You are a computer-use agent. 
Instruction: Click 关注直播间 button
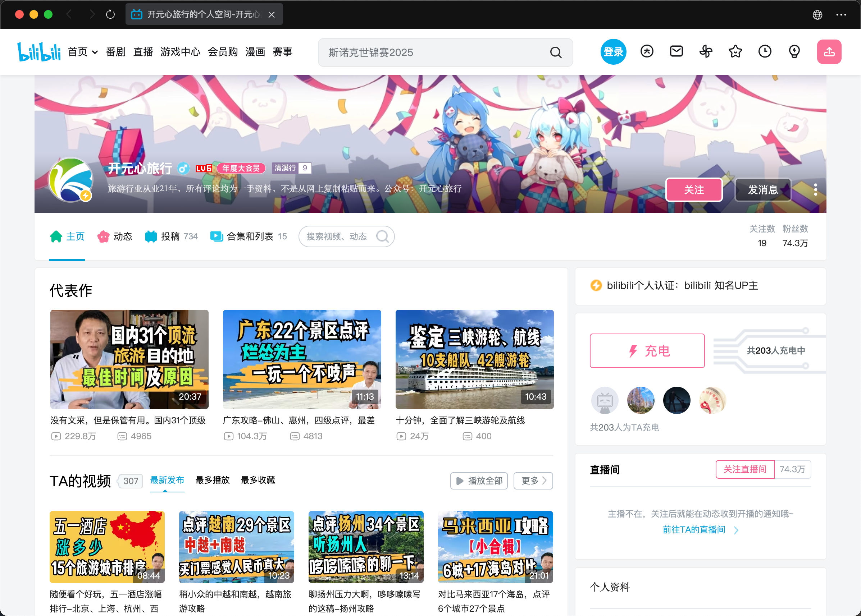point(744,470)
